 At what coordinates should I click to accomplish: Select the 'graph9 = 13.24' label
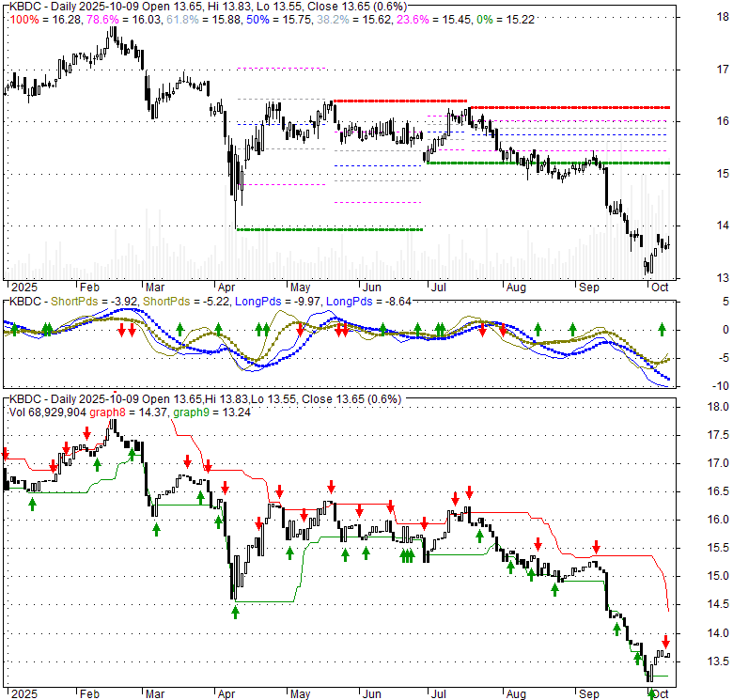211,412
